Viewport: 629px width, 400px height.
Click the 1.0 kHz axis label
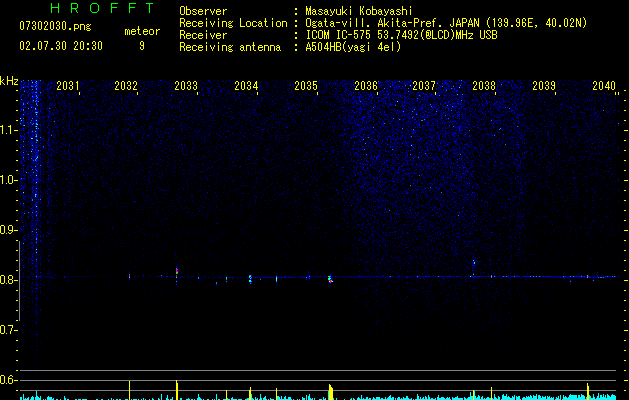tap(9, 180)
